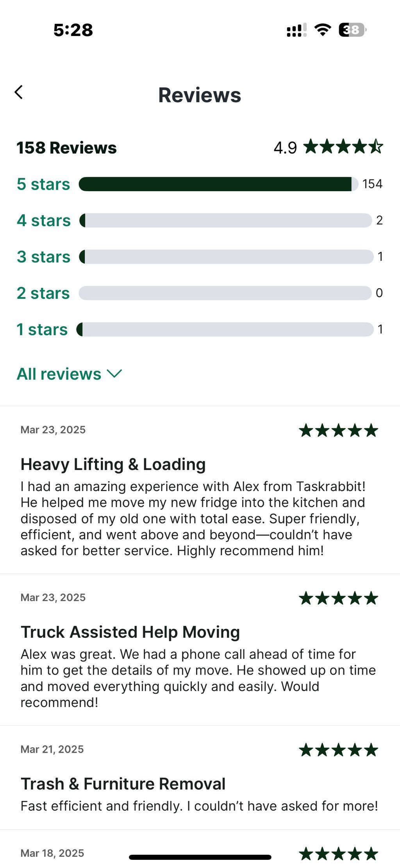Filter reviews by 4 stars
The width and height of the screenshot is (400, 868).
click(x=44, y=221)
